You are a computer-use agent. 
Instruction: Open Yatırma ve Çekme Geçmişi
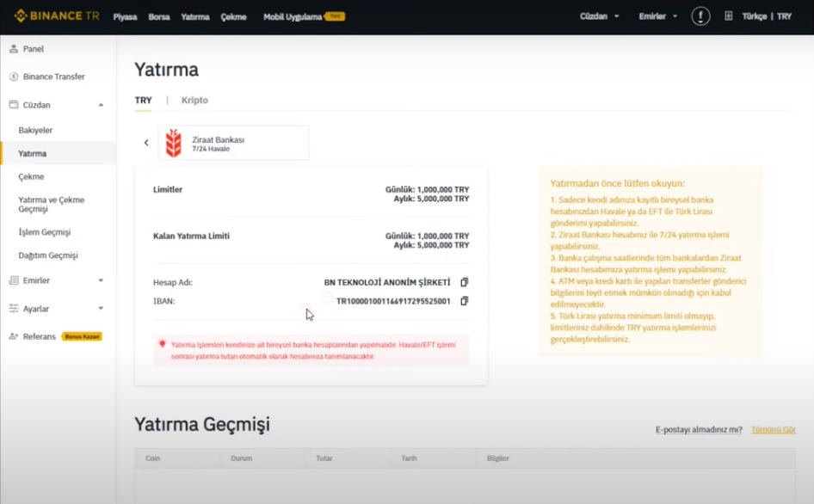(51, 204)
